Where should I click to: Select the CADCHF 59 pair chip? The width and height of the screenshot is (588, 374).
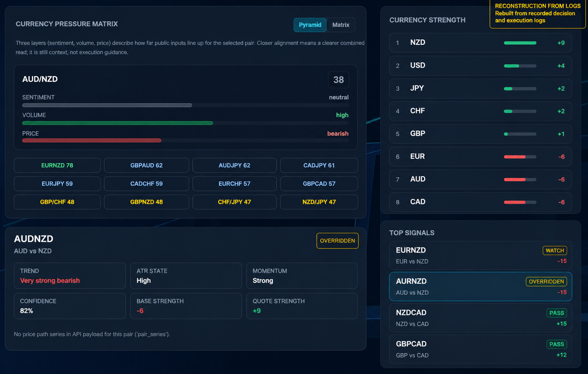coord(147,184)
